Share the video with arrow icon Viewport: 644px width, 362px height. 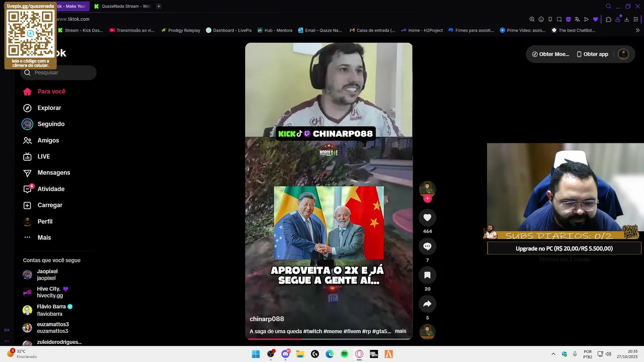427,304
